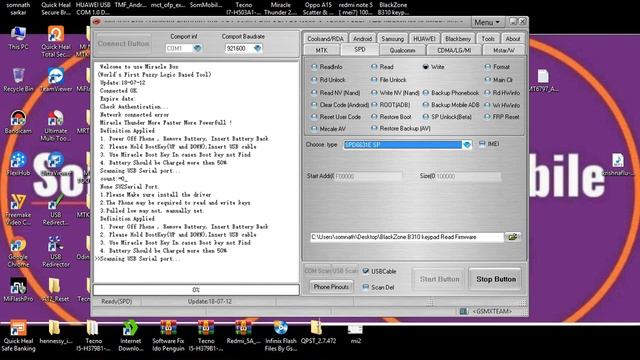Open USB Redirector desktop icon
640x360 pixels.
coord(56,253)
